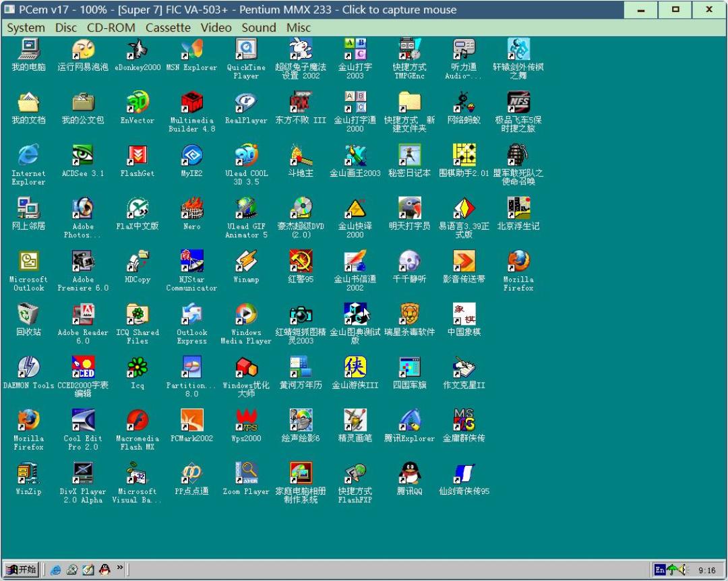728x581 pixels.
Task: Select the FlashGet shortcut
Action: pyautogui.click(x=138, y=161)
